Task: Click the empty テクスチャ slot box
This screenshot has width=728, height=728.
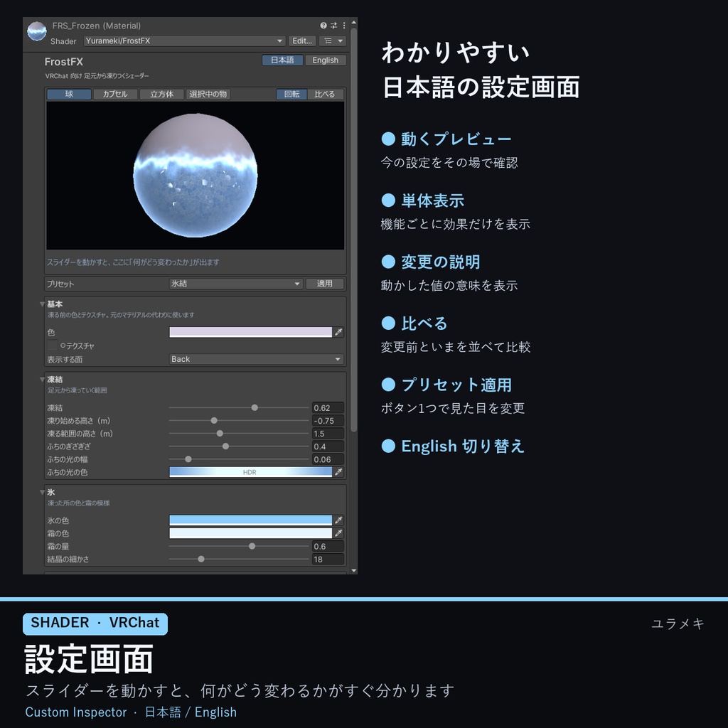Action: [53, 346]
